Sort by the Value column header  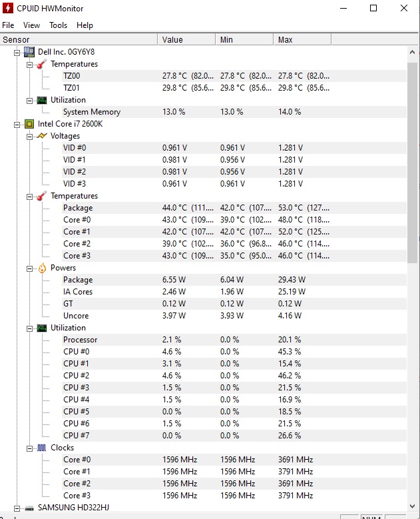tap(186, 40)
